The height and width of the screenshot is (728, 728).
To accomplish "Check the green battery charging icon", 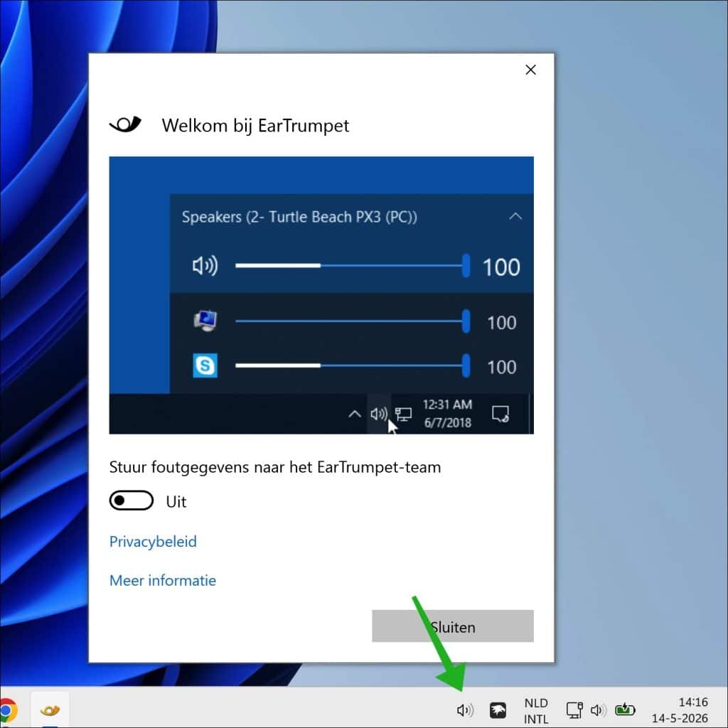I will coord(625,710).
